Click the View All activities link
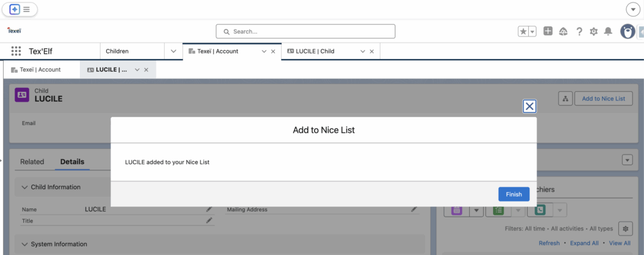The image size is (644, 255). point(619,243)
